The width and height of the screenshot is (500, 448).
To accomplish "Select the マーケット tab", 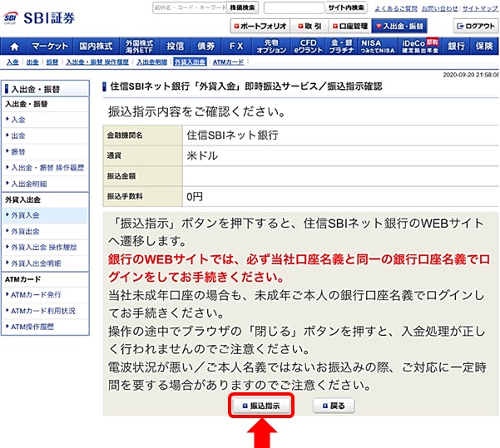I will (x=51, y=46).
